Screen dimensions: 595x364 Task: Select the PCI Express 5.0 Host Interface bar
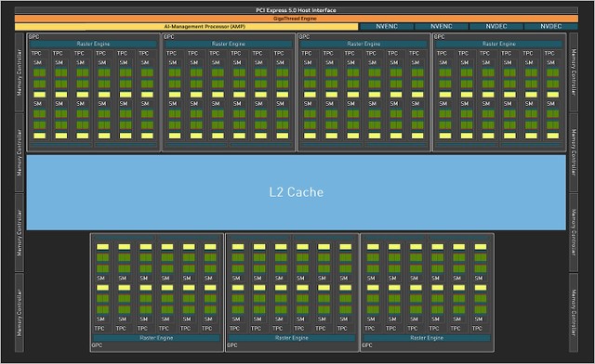[296, 10]
